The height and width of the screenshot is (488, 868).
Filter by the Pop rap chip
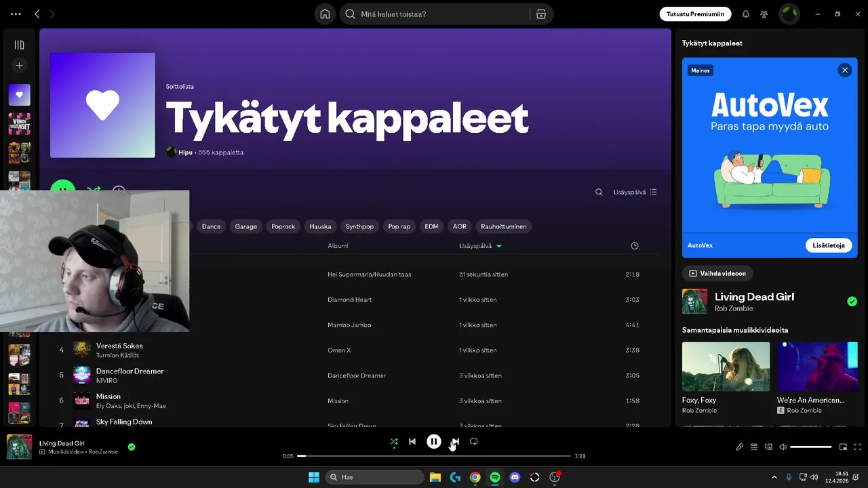399,226
